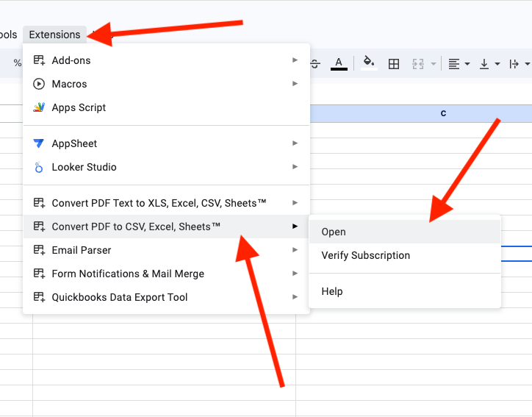Click Help in the submenu
The width and height of the screenshot is (532, 417).
coord(332,291)
